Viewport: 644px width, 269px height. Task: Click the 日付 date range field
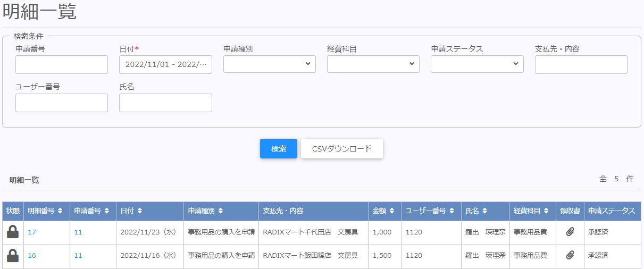[165, 64]
